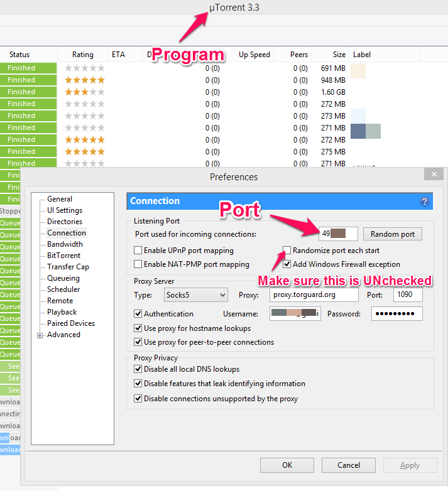Click star rating of 273 MB torrent

[x=85, y=116]
